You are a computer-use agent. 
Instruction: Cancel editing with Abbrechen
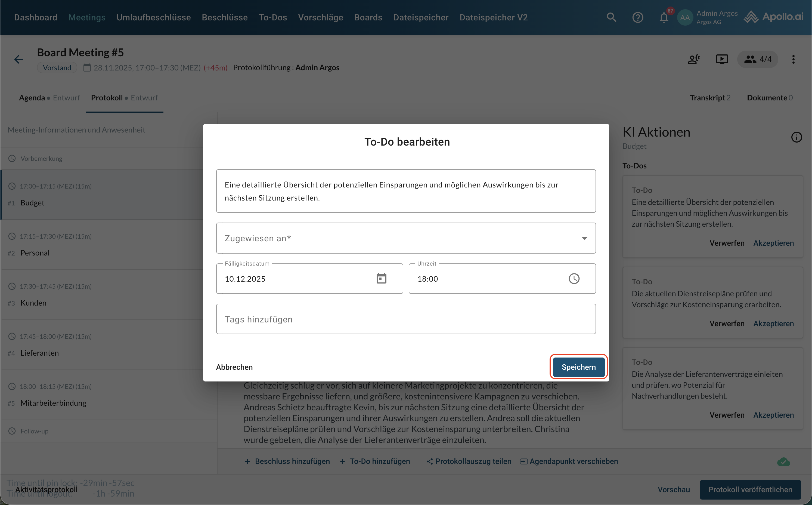pos(234,367)
